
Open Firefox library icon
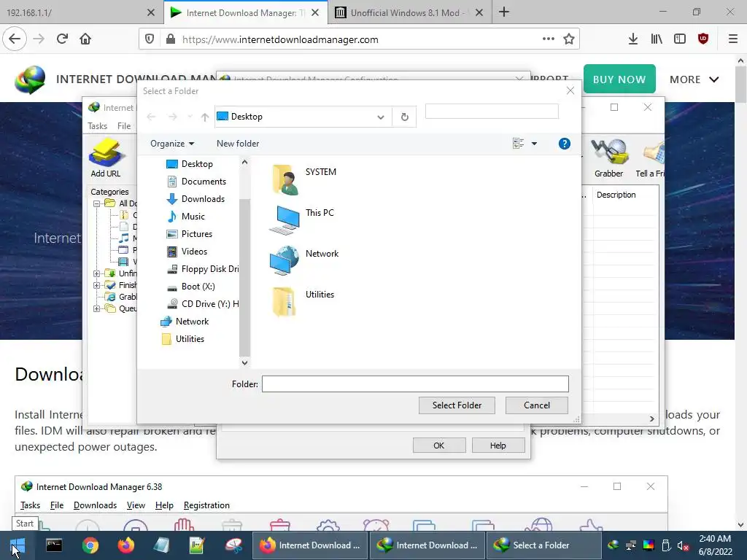[657, 39]
